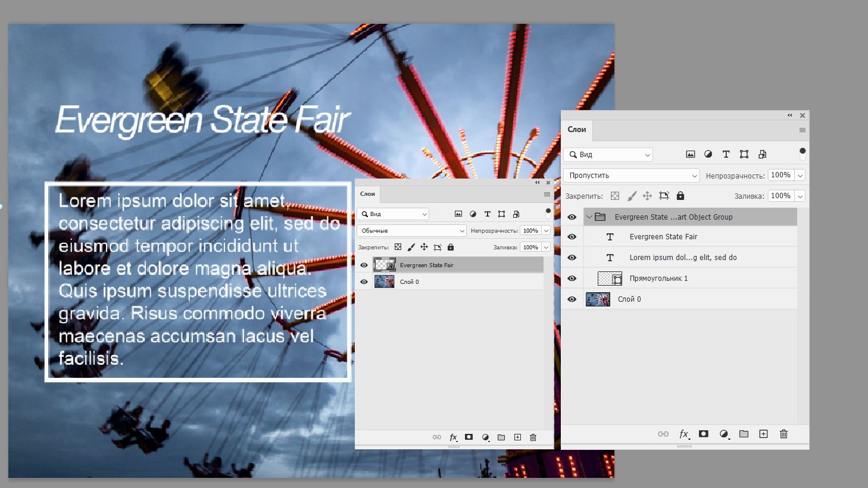Collapse Evergreen State Object Group
The height and width of the screenshot is (488, 868).
click(x=589, y=217)
